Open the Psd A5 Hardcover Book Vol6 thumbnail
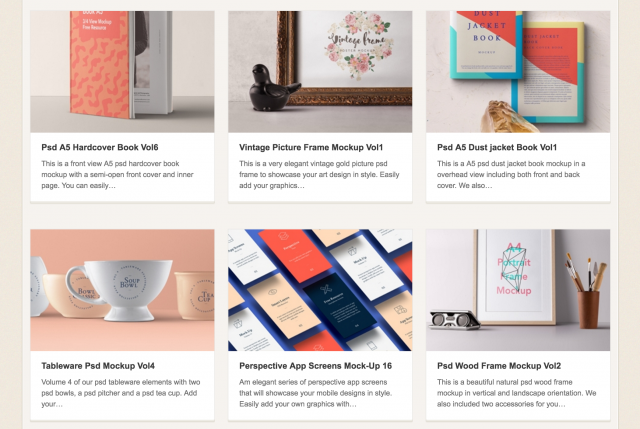 click(122, 71)
